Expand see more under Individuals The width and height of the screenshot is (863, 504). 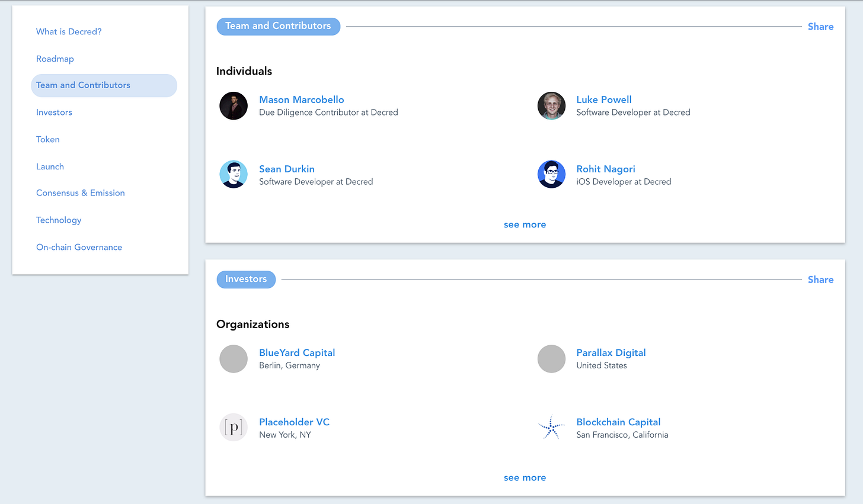tap(525, 224)
